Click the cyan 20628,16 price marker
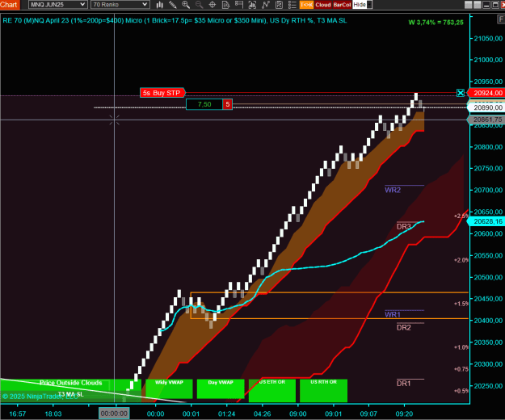 click(486, 221)
